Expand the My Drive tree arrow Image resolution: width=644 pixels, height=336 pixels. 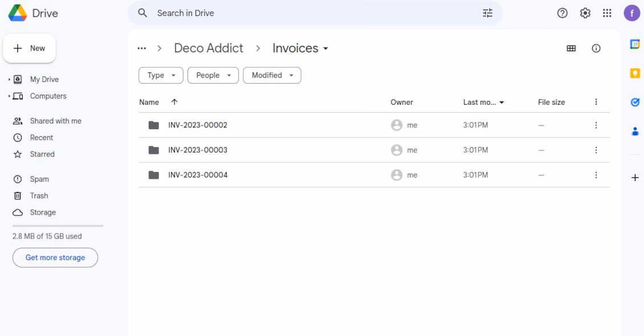9,79
